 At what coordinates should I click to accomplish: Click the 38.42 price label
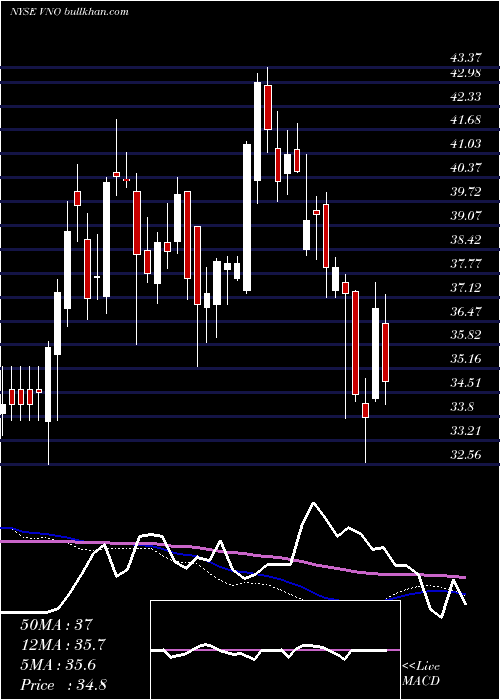[466, 240]
